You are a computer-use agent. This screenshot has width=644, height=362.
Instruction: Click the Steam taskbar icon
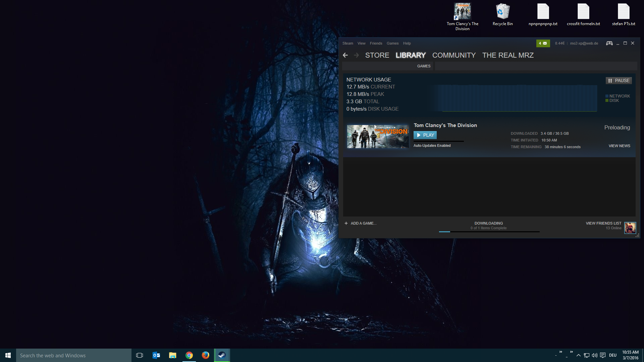pyautogui.click(x=222, y=355)
